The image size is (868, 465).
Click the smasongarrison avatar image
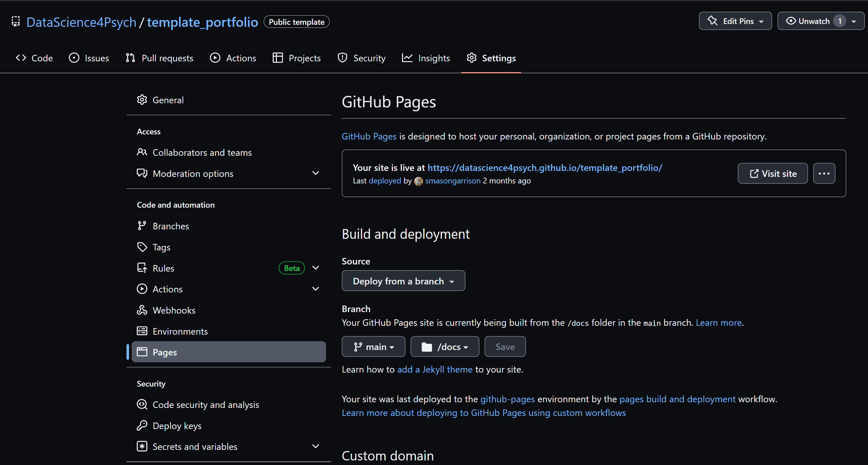tap(419, 181)
